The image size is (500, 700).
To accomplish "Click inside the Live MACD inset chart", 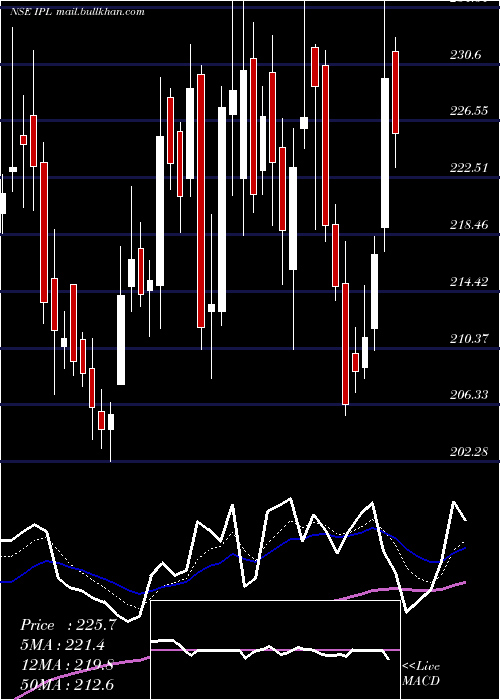I will pos(275,650).
